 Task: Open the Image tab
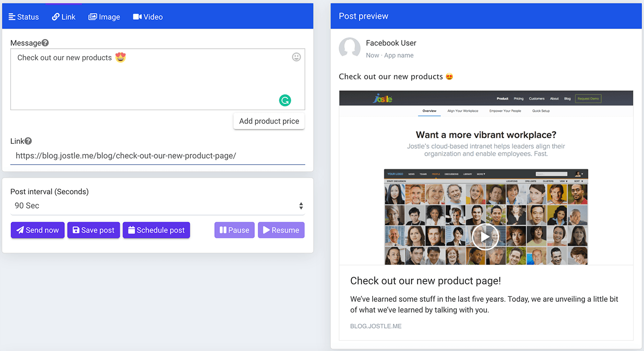pos(104,17)
